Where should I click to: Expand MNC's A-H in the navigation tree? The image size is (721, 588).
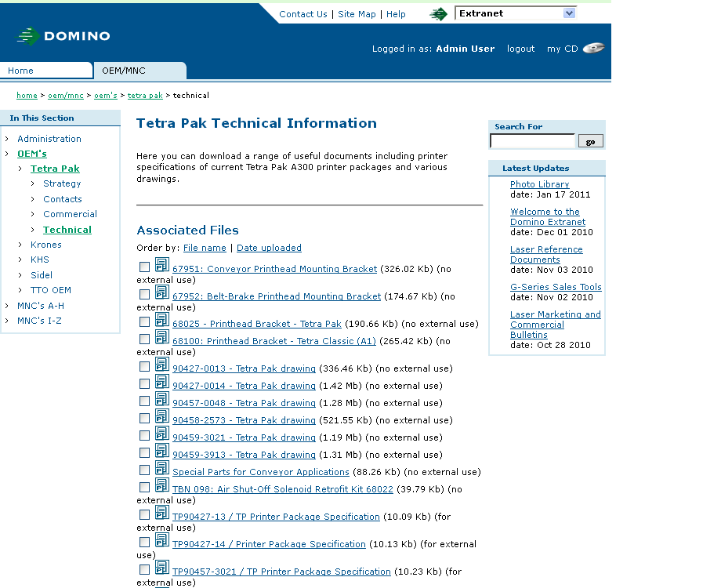41,306
